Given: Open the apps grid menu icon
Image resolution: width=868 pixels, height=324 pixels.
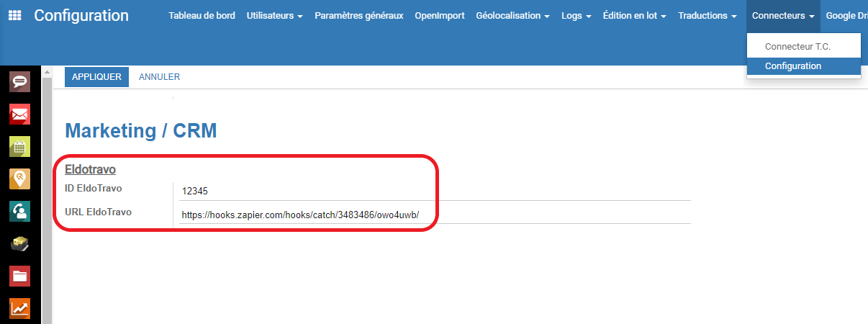Looking at the screenshot, I should coord(14,15).
